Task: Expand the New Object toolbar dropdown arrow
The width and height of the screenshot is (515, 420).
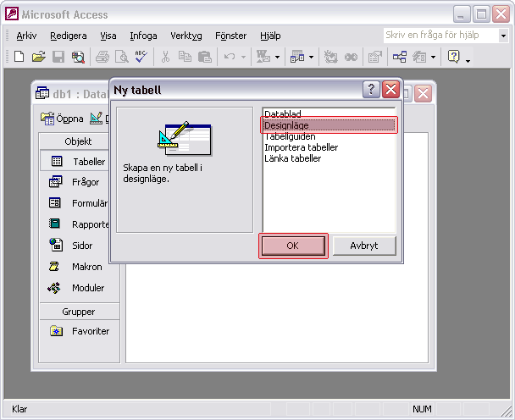Action: click(434, 57)
